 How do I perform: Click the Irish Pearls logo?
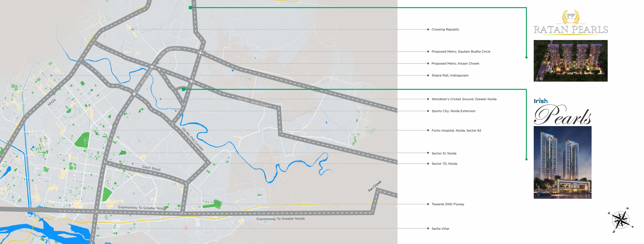pyautogui.click(x=563, y=111)
